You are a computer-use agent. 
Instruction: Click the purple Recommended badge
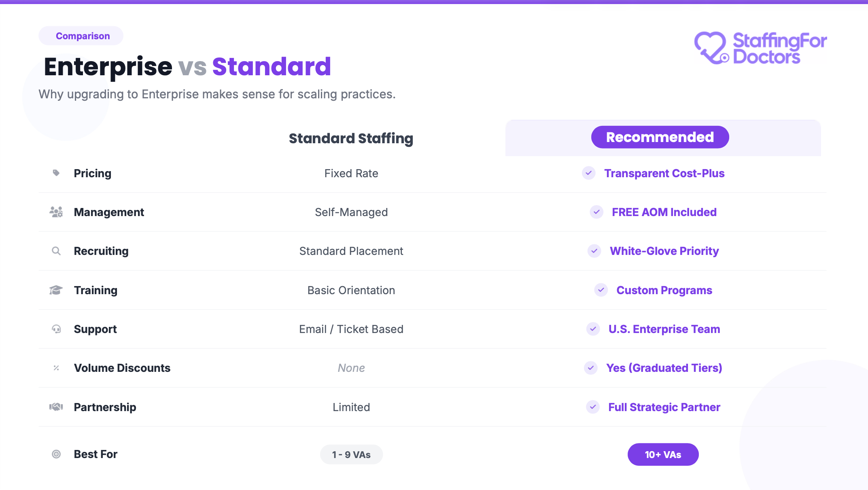click(x=660, y=137)
